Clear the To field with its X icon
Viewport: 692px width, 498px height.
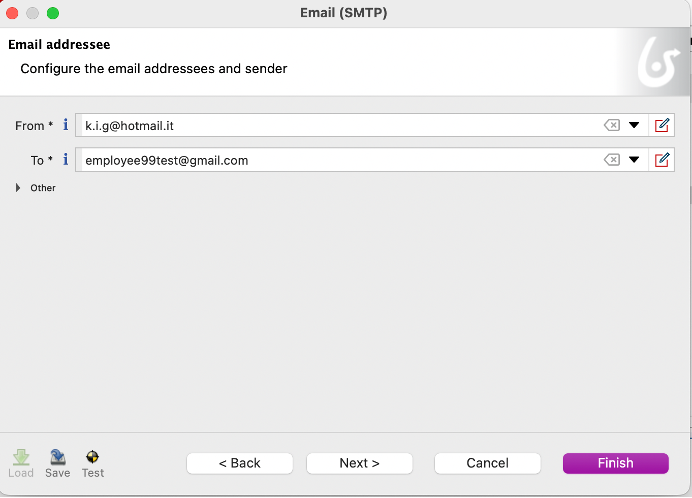coord(612,160)
